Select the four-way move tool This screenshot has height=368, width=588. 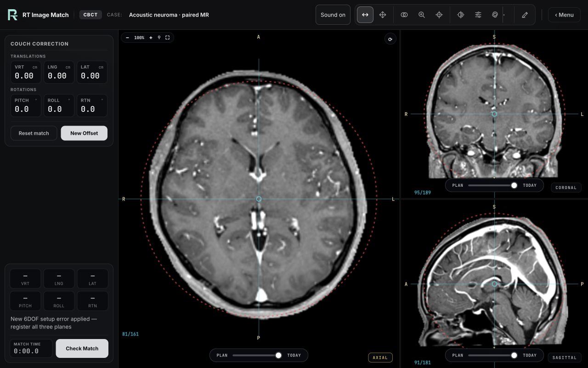(x=383, y=15)
